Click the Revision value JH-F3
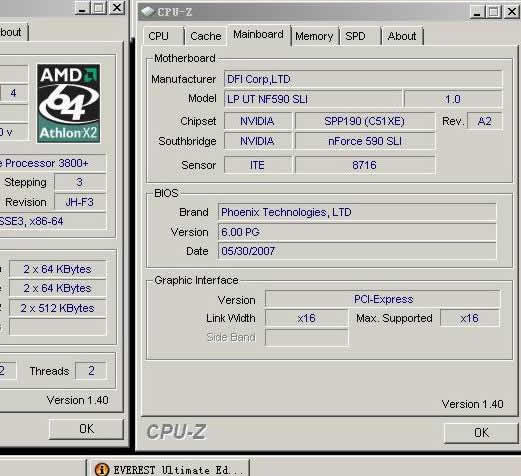Image resolution: width=521 pixels, height=476 pixels. coord(80,202)
